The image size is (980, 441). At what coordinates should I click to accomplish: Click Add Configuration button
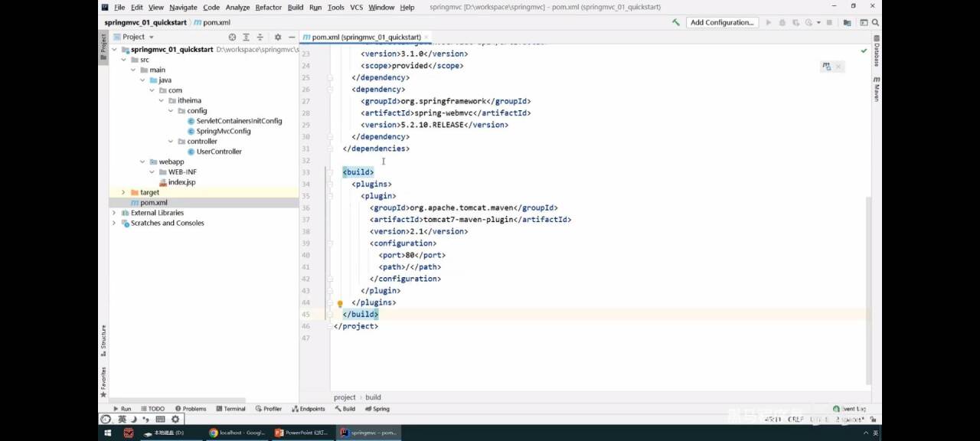[722, 23]
